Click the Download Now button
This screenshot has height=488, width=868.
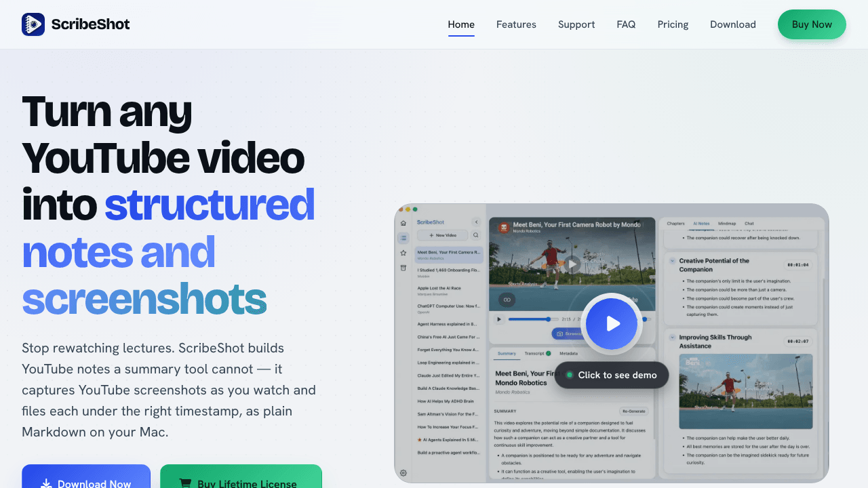(86, 476)
